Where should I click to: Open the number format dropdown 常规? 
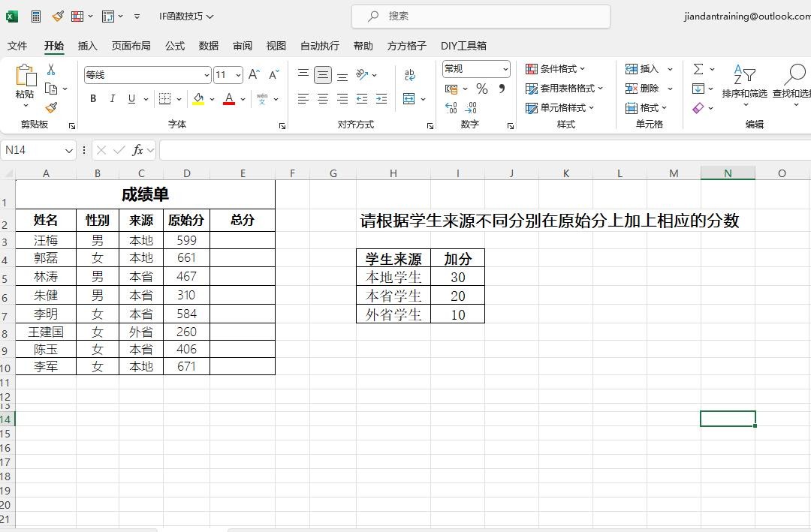point(505,69)
